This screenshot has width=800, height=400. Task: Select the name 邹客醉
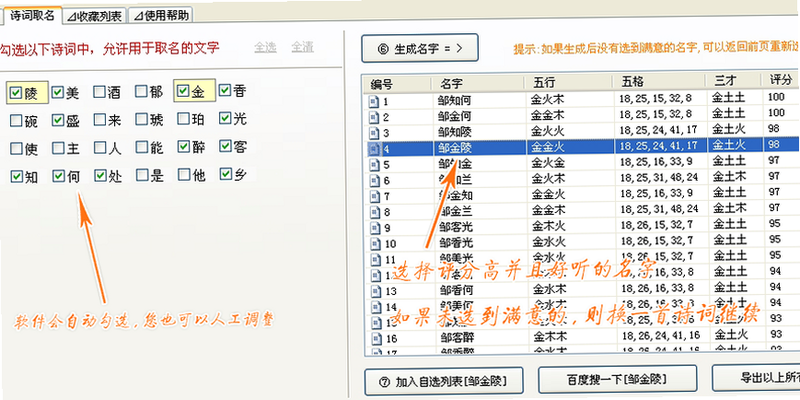pyautogui.click(x=458, y=337)
